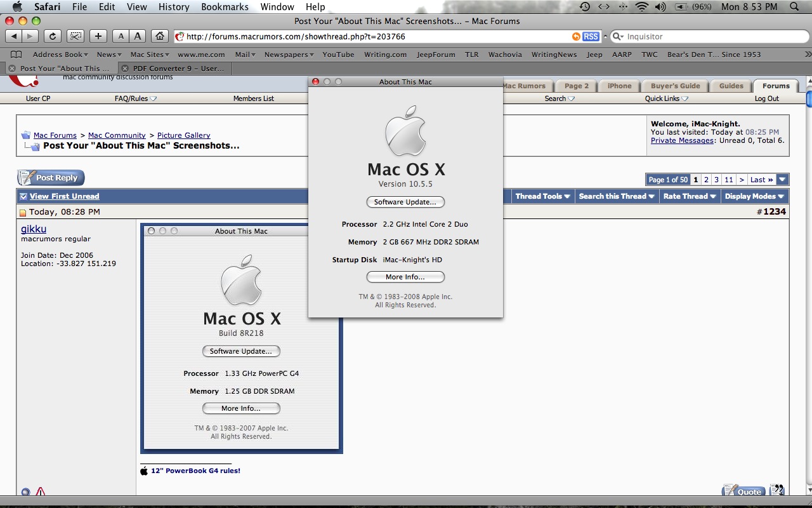Viewport: 812px width, 508px height.
Task: Expand the Newspapers bookmarks folder
Action: pos(289,55)
